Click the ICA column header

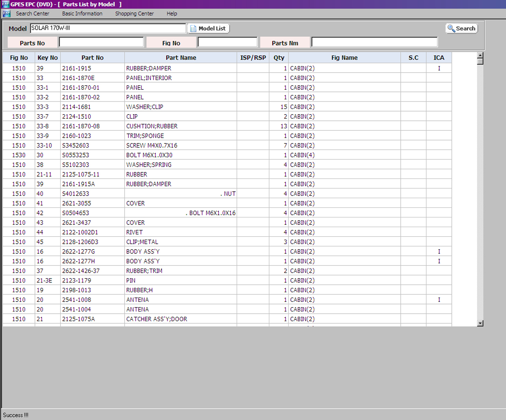click(439, 58)
